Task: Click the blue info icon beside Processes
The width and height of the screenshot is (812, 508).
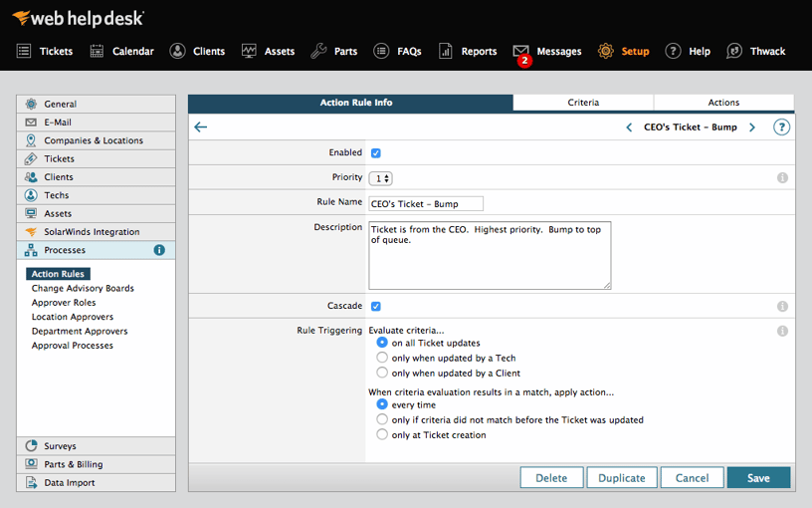Action: click(159, 250)
